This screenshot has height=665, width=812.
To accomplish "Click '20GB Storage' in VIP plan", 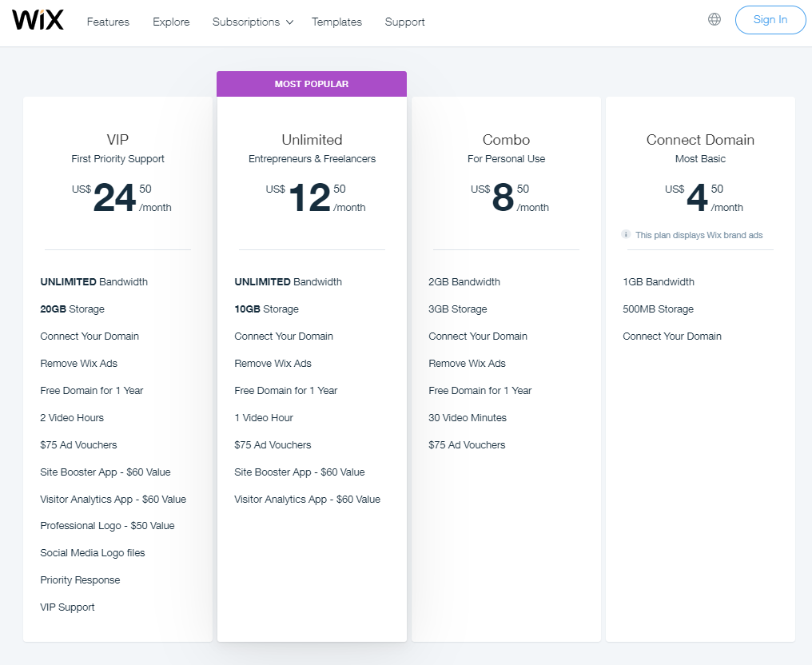I will click(x=73, y=309).
